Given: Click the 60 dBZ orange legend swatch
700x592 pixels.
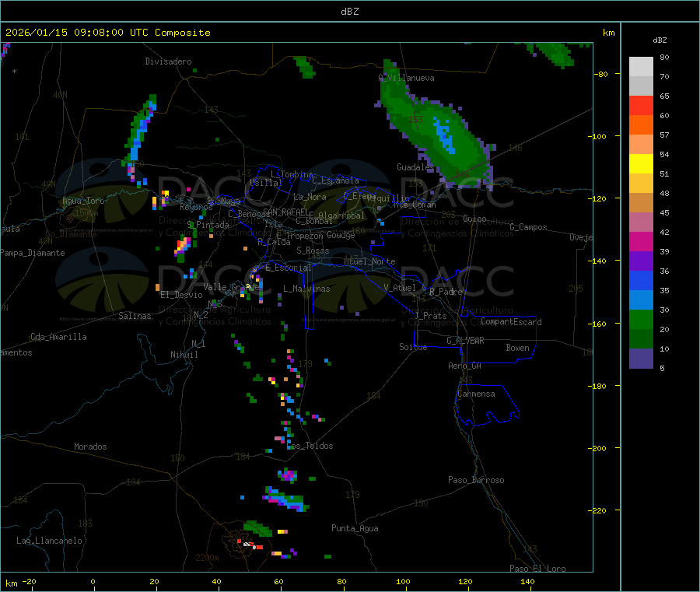Looking at the screenshot, I should [641, 125].
